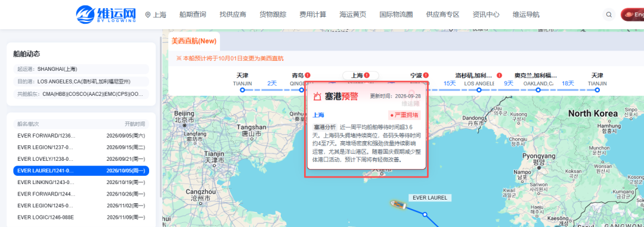Screen dimensions: 644x227
Task: Click the 上海 link in congestion popup
Action: point(318,116)
